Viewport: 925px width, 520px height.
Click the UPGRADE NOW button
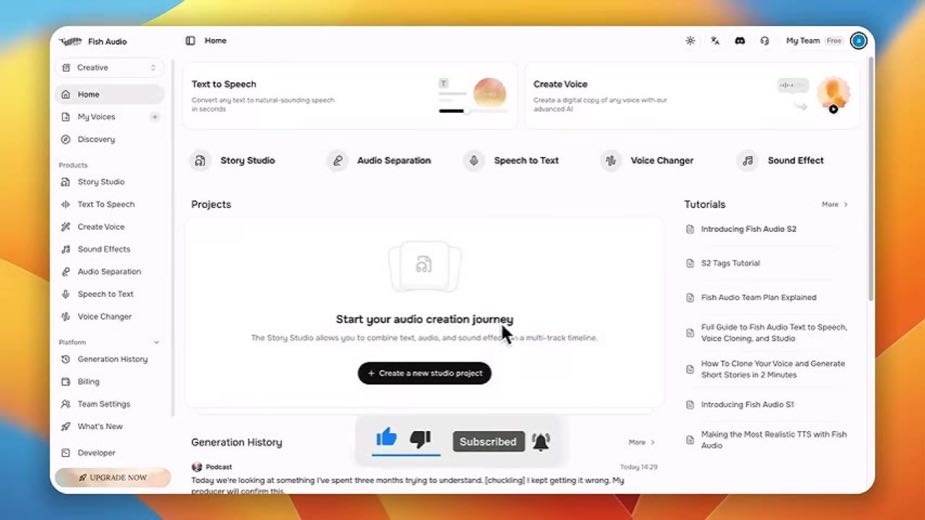pos(113,477)
